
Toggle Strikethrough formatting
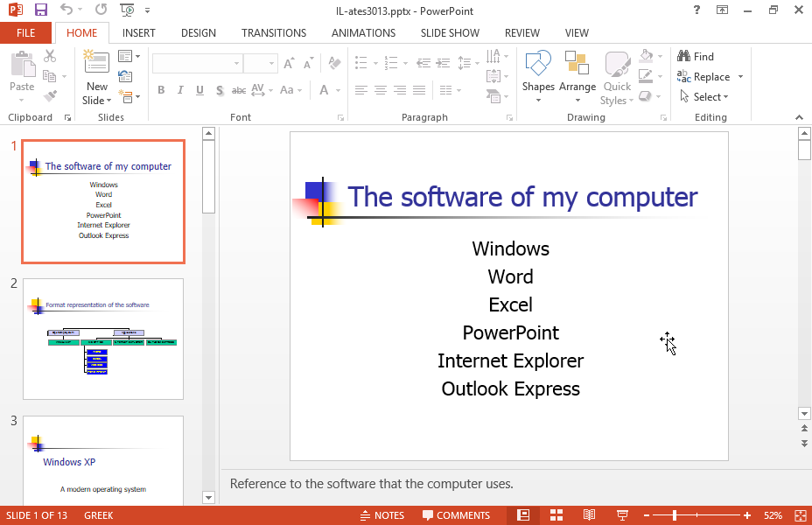point(239,90)
